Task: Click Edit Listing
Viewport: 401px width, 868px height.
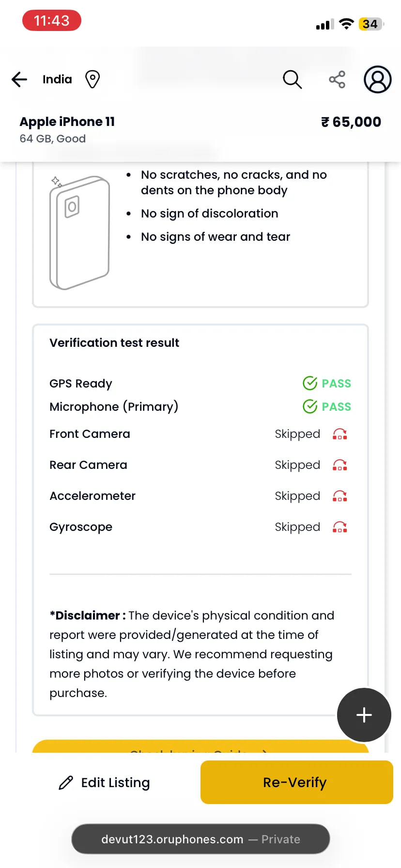Action: [x=104, y=783]
